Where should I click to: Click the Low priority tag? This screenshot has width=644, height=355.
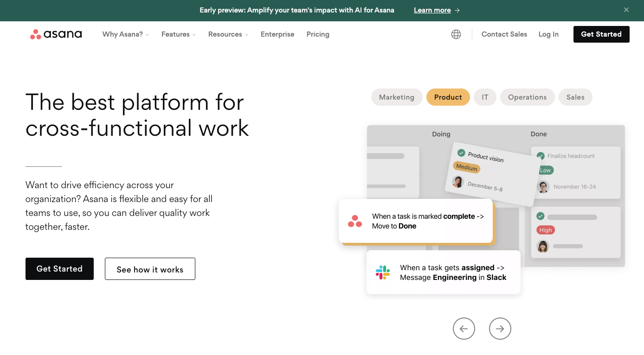[545, 170]
